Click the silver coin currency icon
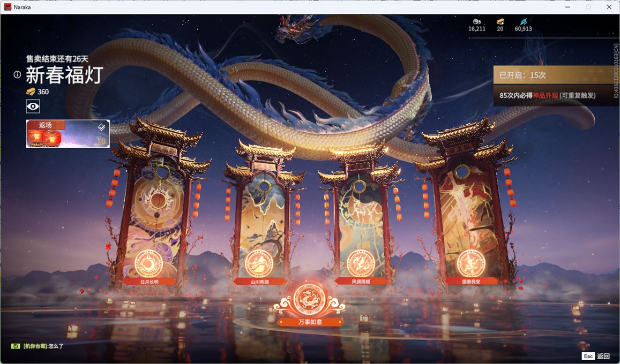Viewport: 620px width, 364px height. [x=476, y=22]
